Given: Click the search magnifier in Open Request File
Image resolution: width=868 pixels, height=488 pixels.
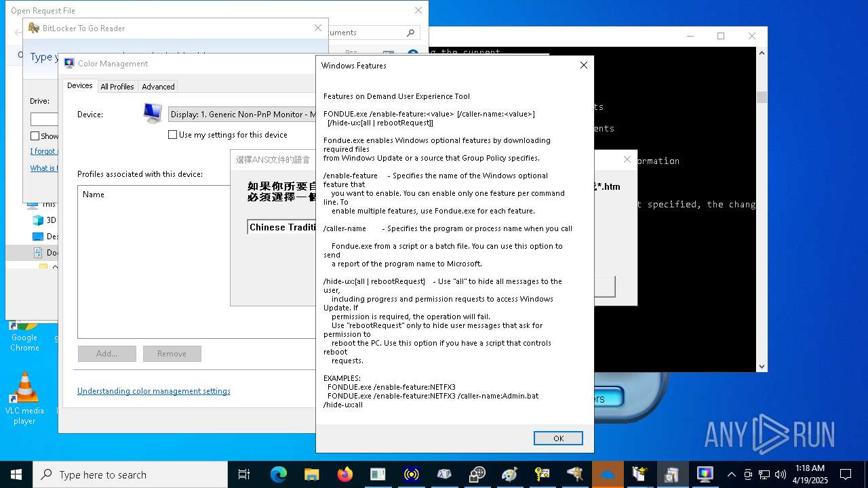Looking at the screenshot, I should [x=410, y=33].
